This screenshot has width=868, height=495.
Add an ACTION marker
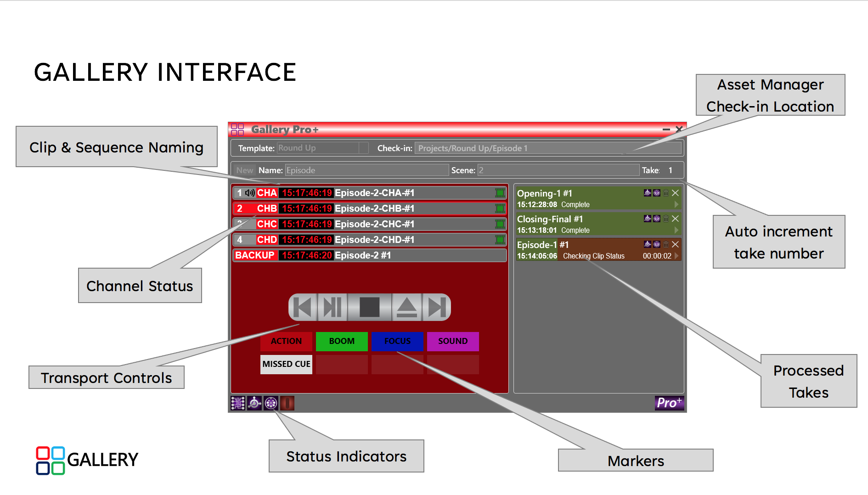click(286, 341)
